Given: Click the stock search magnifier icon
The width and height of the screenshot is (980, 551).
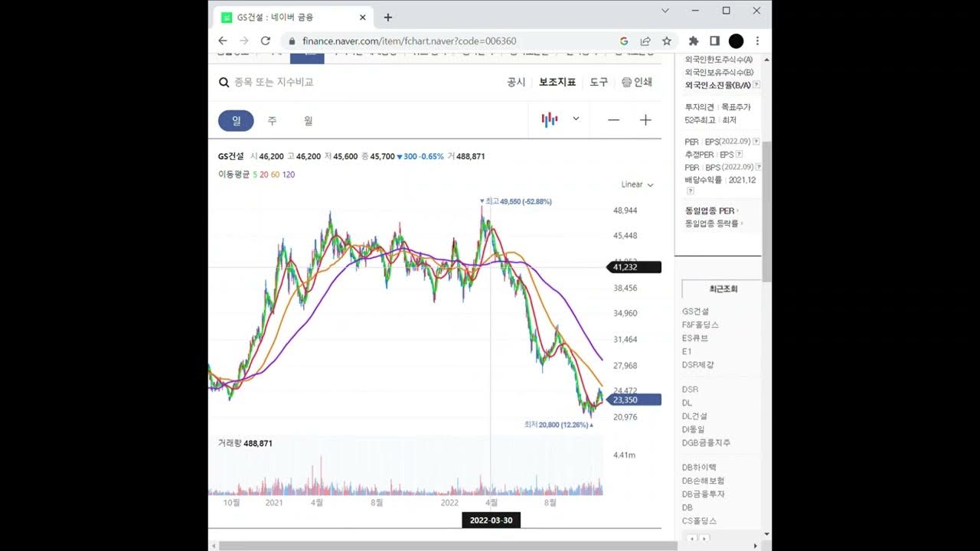Looking at the screenshot, I should [x=224, y=82].
